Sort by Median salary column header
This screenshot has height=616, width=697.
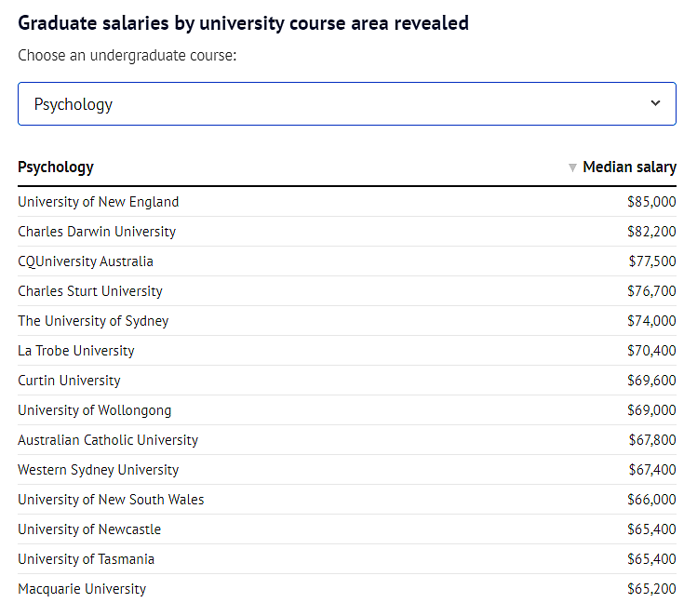[x=629, y=167]
